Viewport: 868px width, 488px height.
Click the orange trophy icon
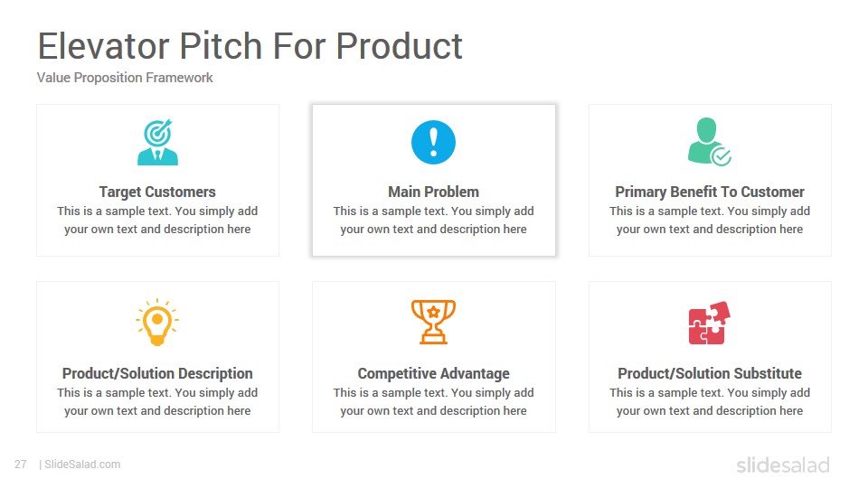click(x=433, y=322)
